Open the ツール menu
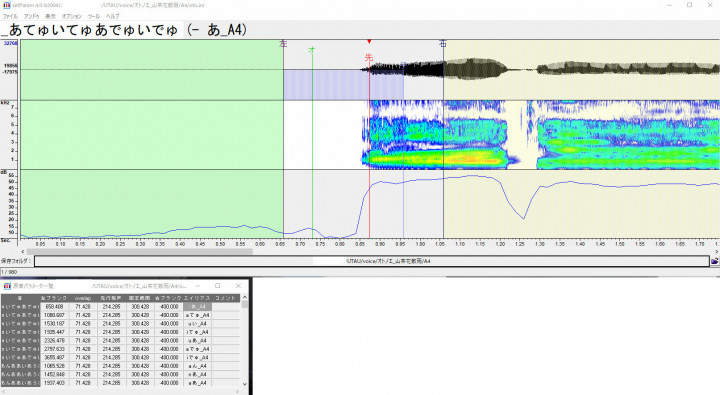This screenshot has height=395, width=720. tap(94, 16)
